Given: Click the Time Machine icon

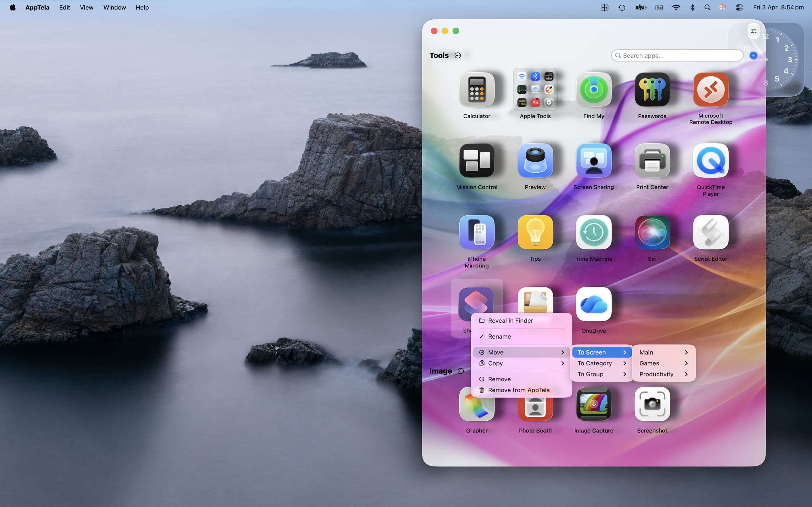Looking at the screenshot, I should click(x=593, y=232).
